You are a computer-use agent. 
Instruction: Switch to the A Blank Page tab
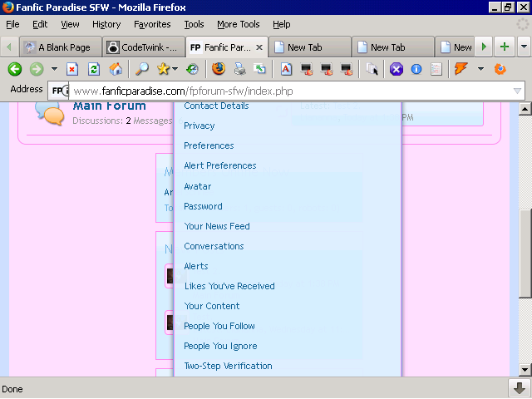pos(61,47)
